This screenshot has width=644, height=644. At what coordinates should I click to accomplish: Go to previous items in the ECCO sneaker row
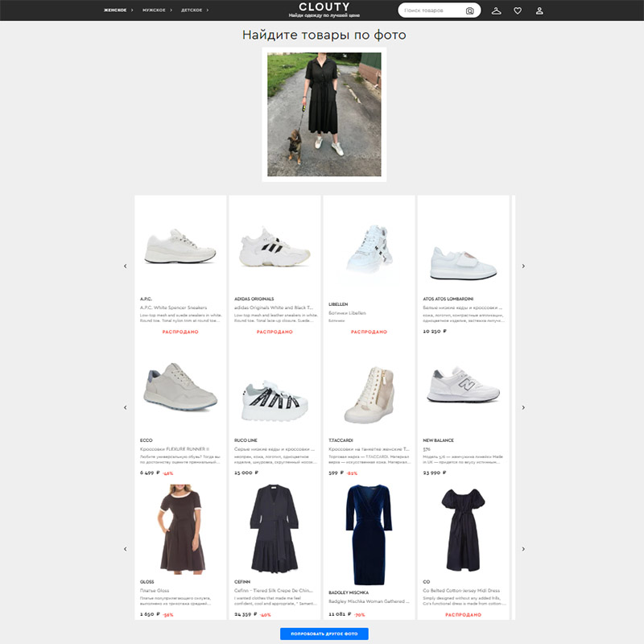tap(126, 407)
